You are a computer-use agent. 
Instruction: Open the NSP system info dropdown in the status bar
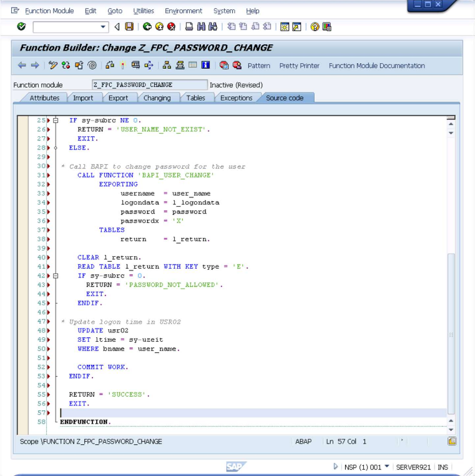pos(386,467)
